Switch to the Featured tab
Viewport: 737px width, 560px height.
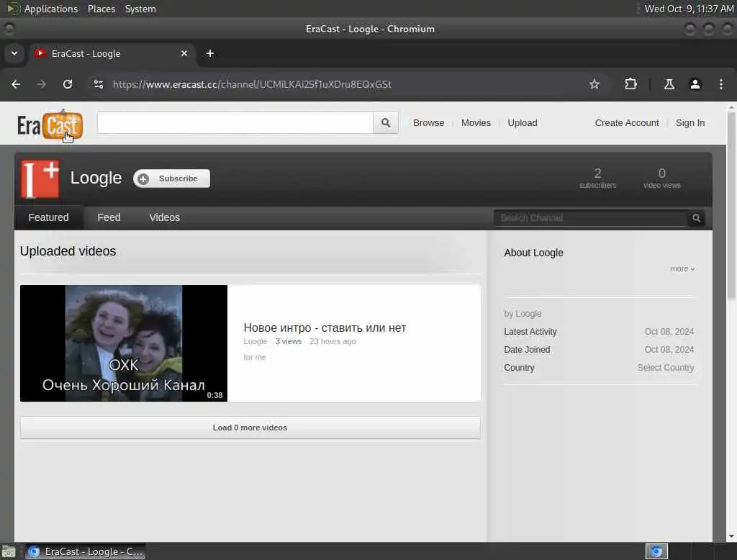pyautogui.click(x=48, y=217)
